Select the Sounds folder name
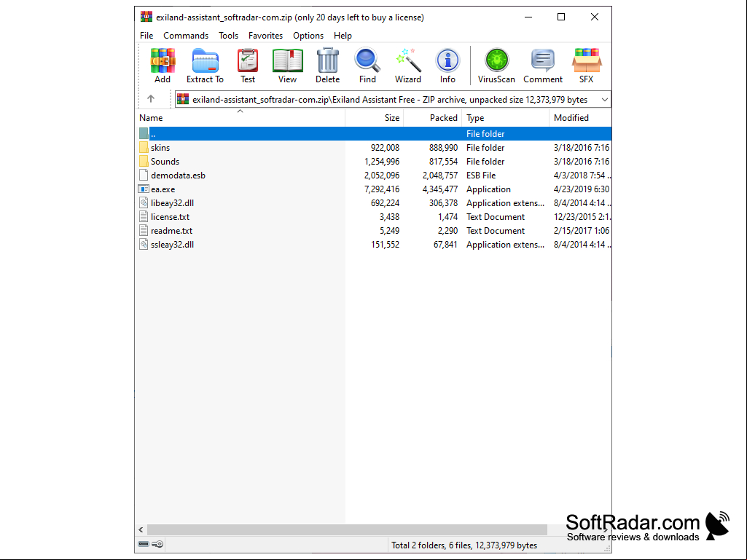The width and height of the screenshot is (747, 560). click(165, 162)
